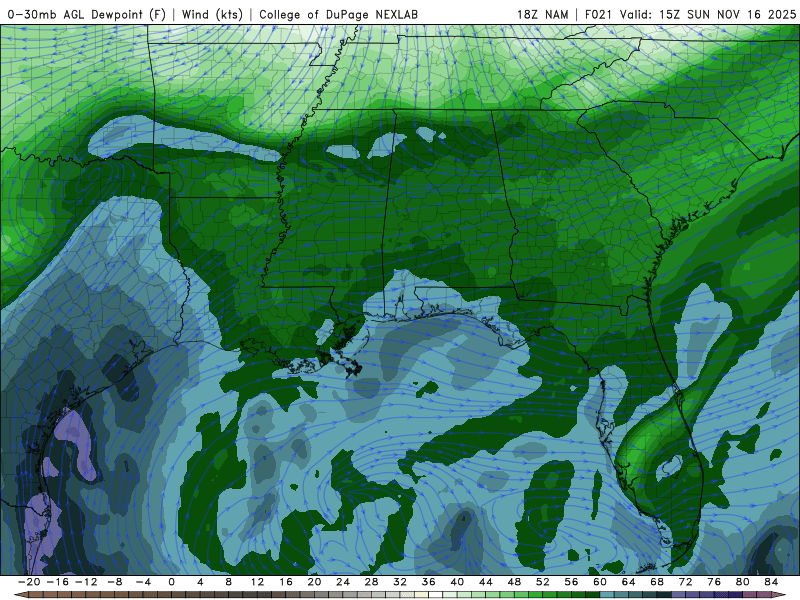This screenshot has height=600, width=800.
Task: Click the 36 scale label
Action: (x=429, y=582)
